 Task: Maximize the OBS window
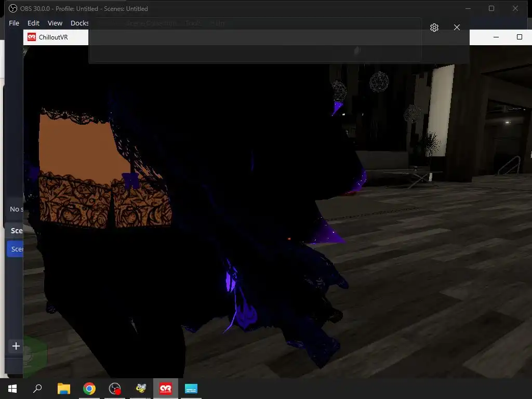pos(491,8)
